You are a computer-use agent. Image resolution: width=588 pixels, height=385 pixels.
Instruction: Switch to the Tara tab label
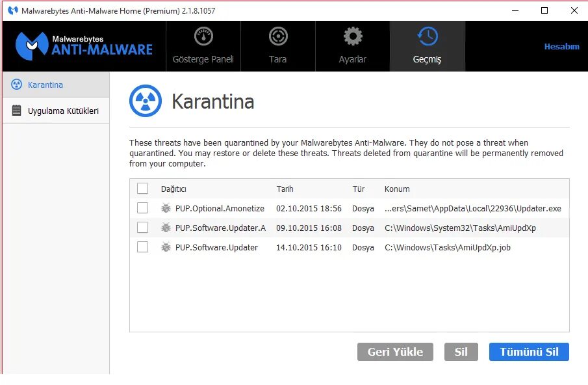click(x=278, y=59)
